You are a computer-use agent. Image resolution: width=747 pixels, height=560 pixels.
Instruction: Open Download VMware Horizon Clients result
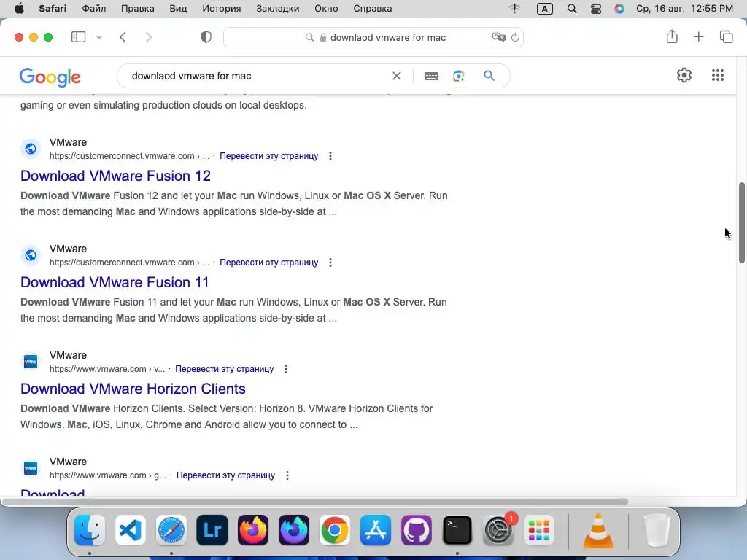tap(133, 389)
